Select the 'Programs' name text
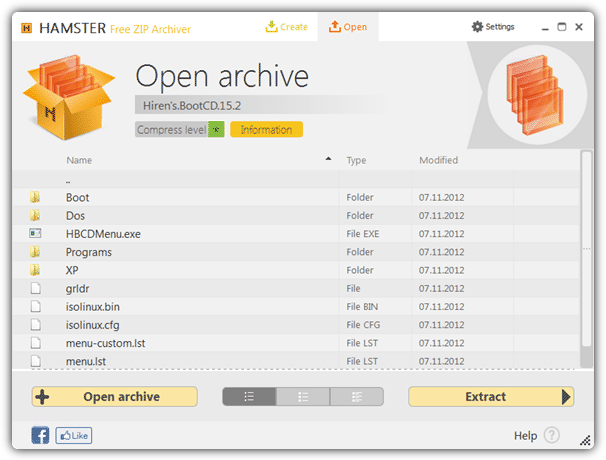 pyautogui.click(x=89, y=252)
